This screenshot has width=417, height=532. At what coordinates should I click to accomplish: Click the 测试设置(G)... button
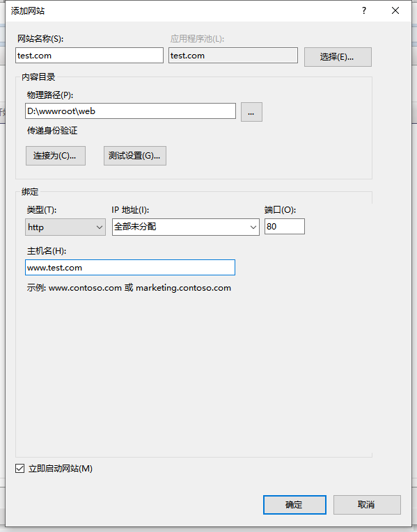(x=135, y=156)
